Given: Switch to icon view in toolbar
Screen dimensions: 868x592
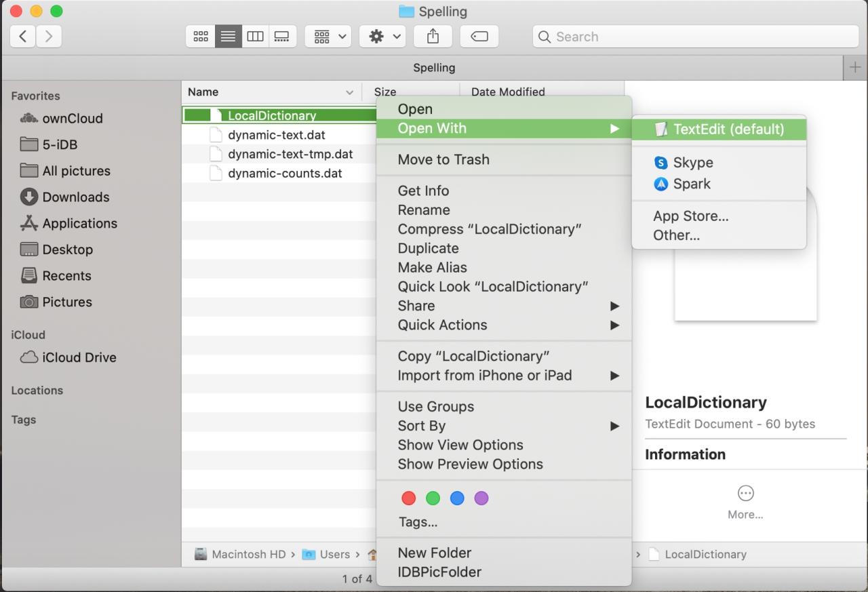Looking at the screenshot, I should point(201,37).
